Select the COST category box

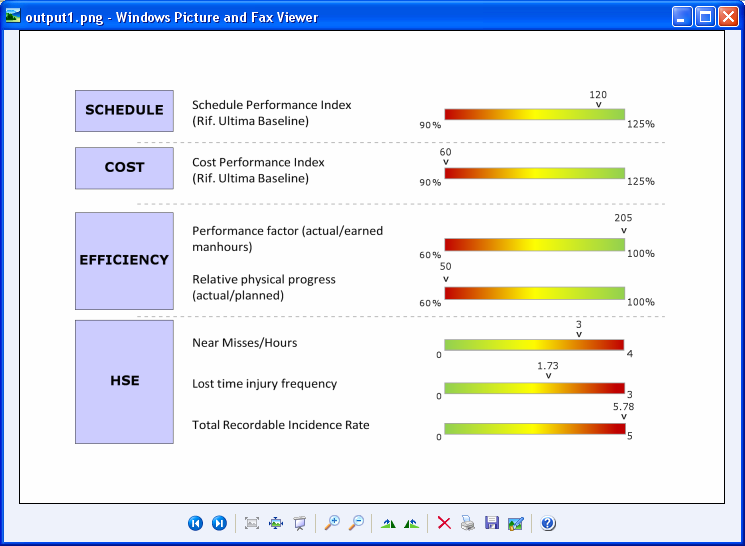[124, 168]
